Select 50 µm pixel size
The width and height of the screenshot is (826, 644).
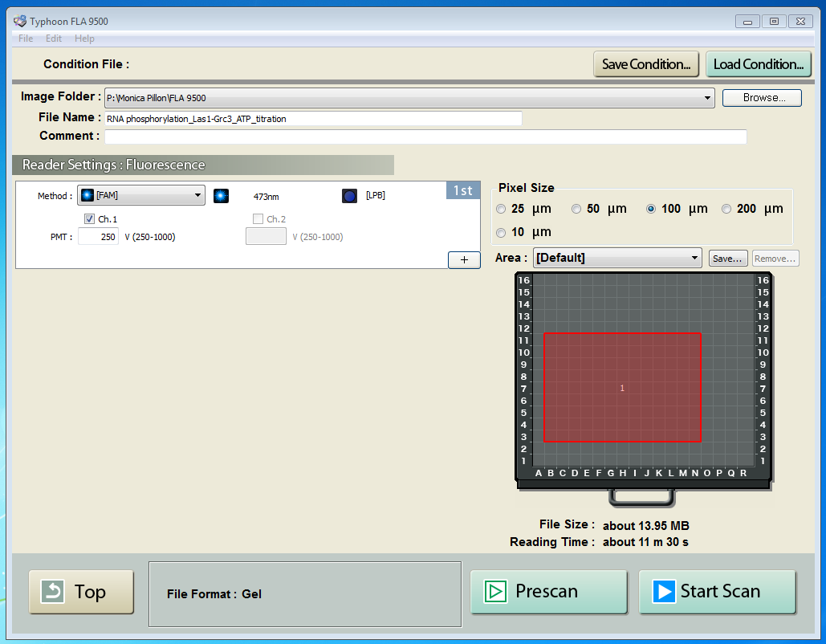point(576,210)
